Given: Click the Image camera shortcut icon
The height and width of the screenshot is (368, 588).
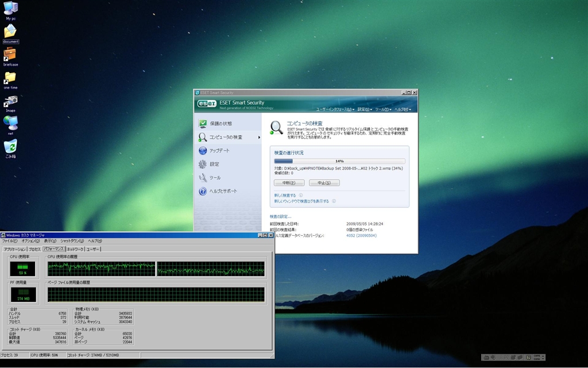Looking at the screenshot, I should point(10,101).
